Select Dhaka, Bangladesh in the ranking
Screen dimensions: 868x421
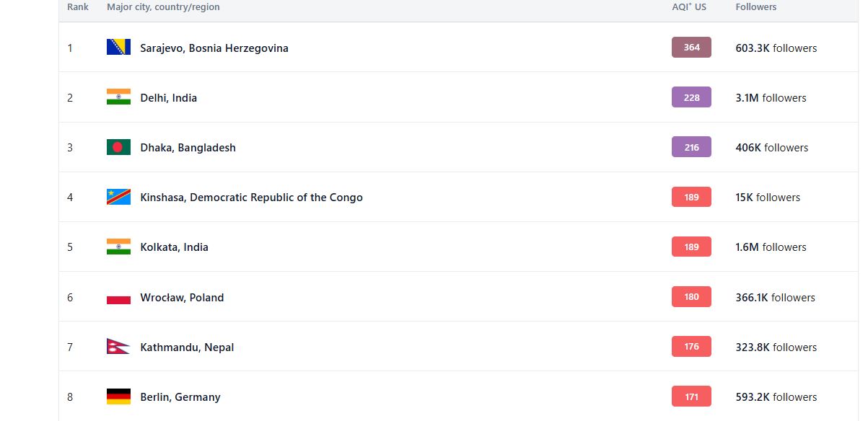[x=188, y=148]
